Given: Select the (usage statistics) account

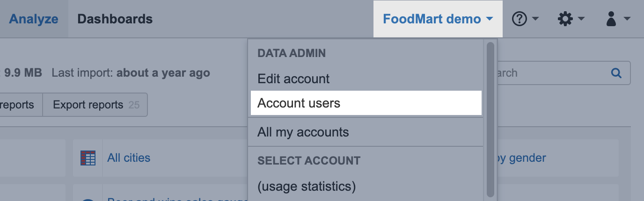Looking at the screenshot, I should click(307, 187).
